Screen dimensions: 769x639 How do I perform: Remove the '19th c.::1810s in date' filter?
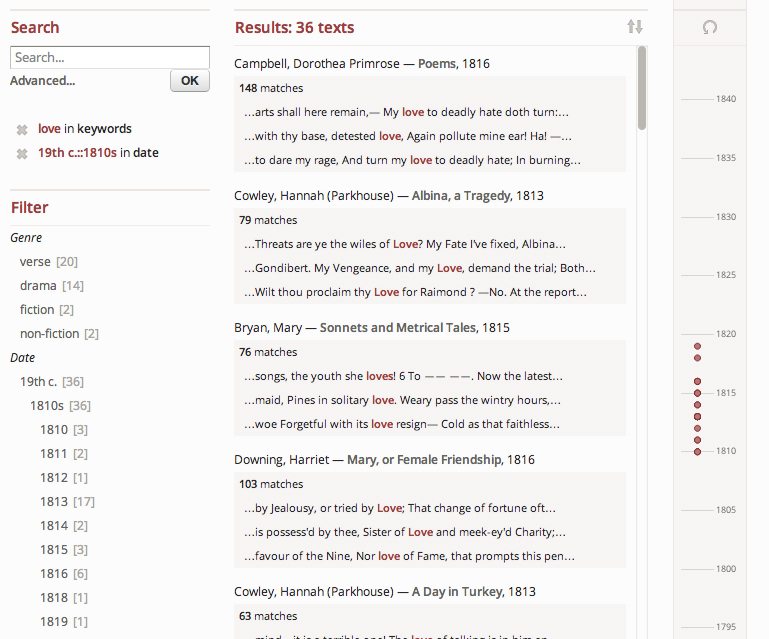click(22, 153)
